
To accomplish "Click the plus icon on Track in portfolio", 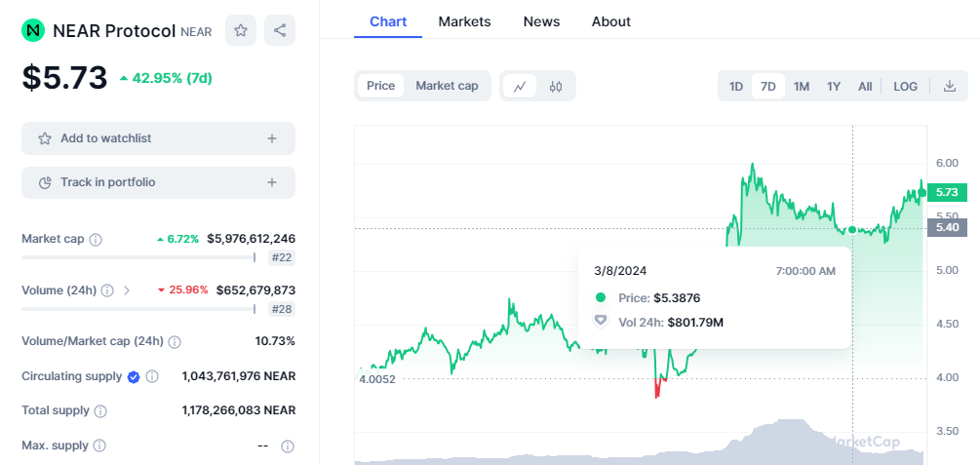I will [x=272, y=182].
